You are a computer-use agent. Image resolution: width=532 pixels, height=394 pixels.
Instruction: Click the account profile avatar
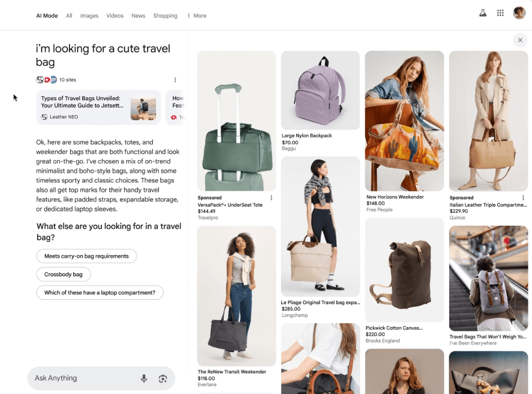pos(519,13)
